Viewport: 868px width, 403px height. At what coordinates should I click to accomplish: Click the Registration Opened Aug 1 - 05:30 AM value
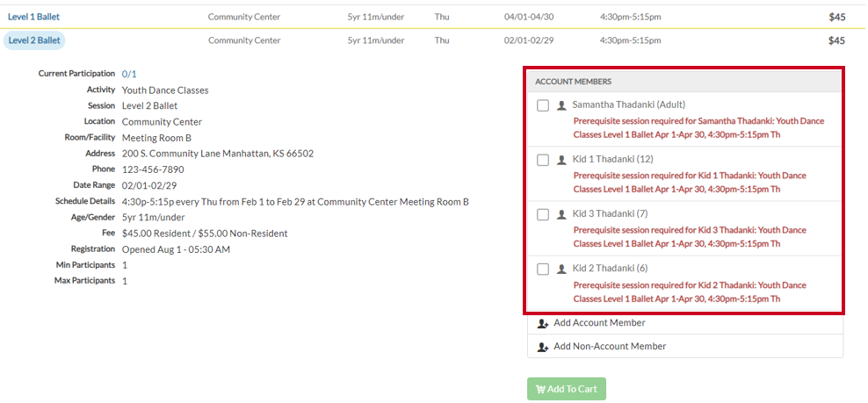(x=176, y=249)
